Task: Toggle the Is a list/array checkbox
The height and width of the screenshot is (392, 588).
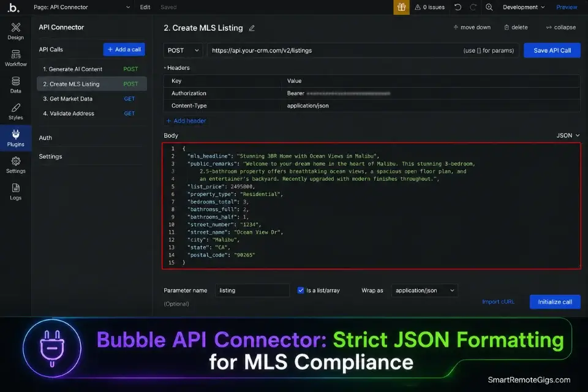Action: pyautogui.click(x=300, y=290)
